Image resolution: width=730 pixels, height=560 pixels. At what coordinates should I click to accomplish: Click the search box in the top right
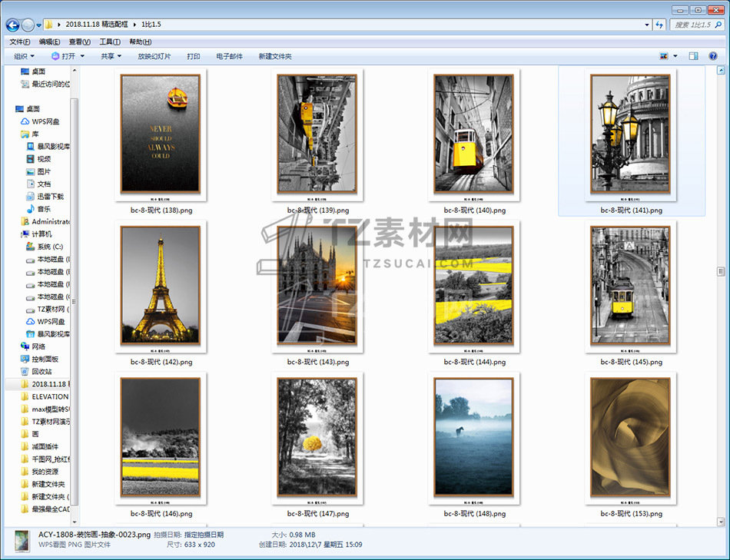point(695,25)
